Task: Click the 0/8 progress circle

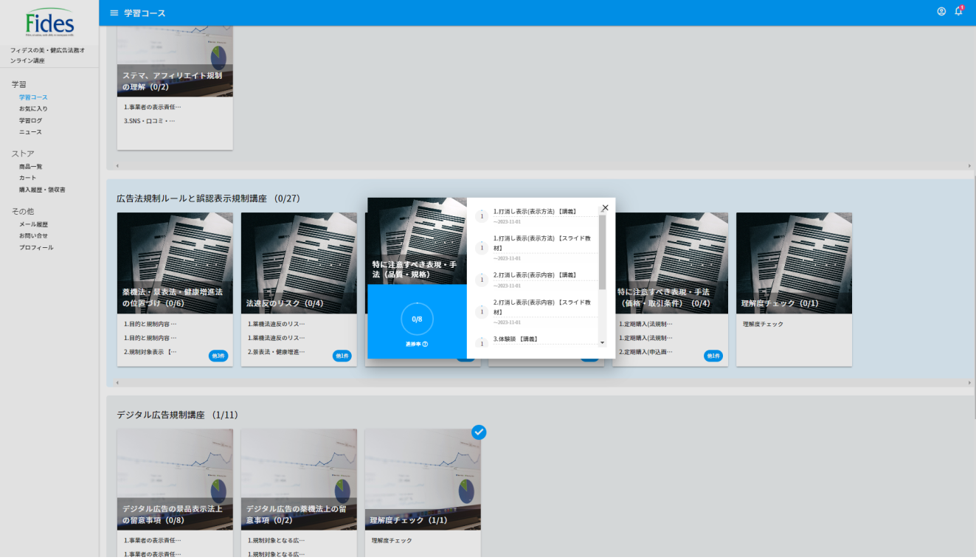Action: 417,319
